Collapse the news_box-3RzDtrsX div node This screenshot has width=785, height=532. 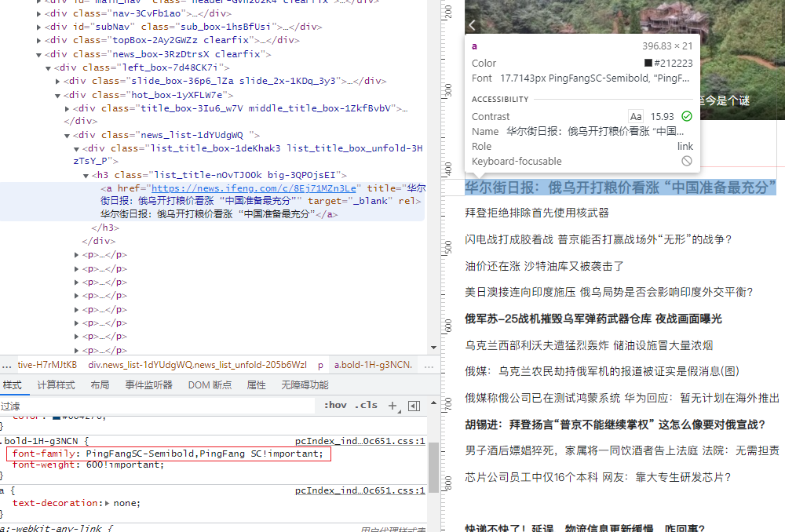click(38, 55)
